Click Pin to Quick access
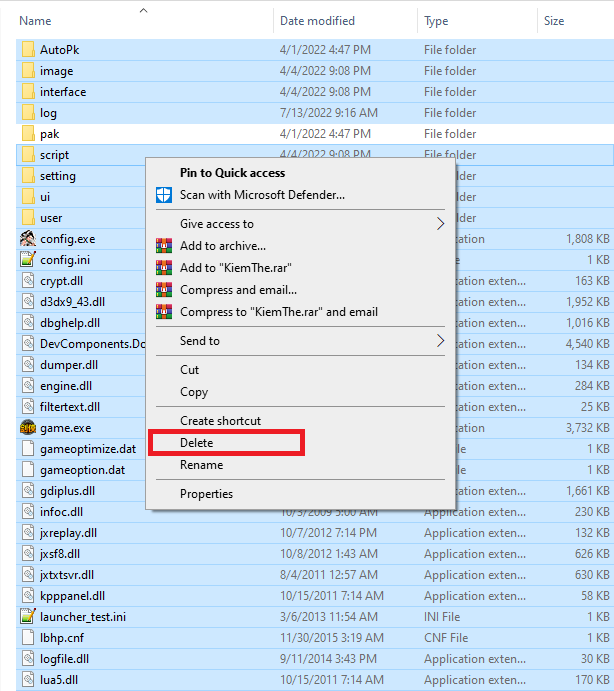The width and height of the screenshot is (614, 691). pyautogui.click(x=232, y=172)
